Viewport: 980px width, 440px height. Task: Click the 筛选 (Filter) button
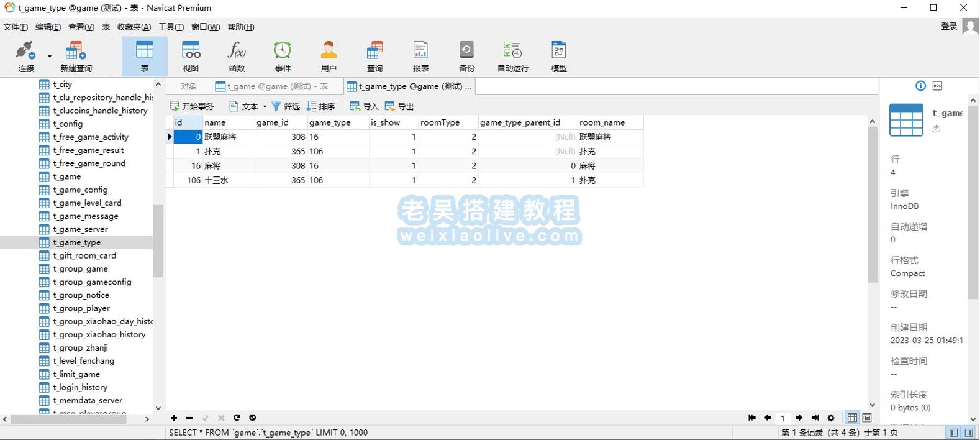pos(286,106)
